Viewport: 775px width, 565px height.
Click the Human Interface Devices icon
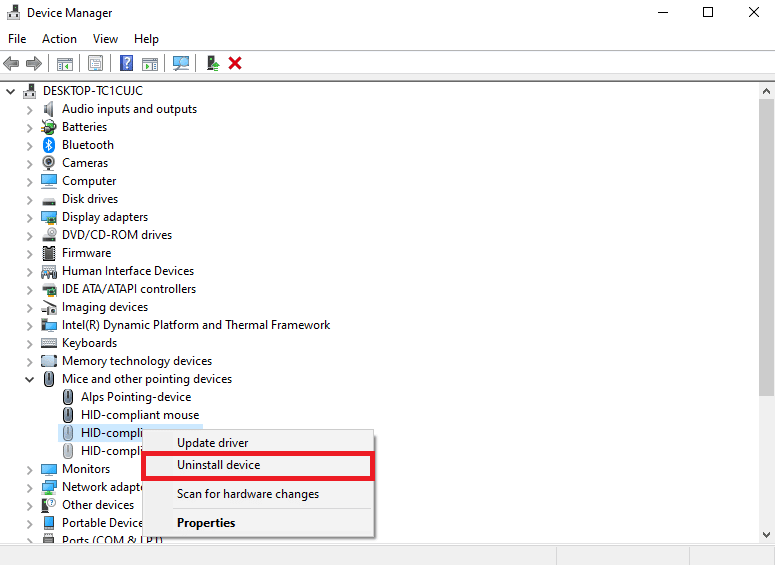48,271
